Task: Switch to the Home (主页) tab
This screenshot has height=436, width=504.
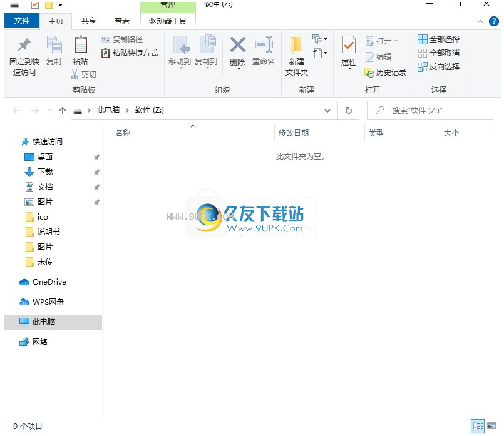Action: (56, 21)
